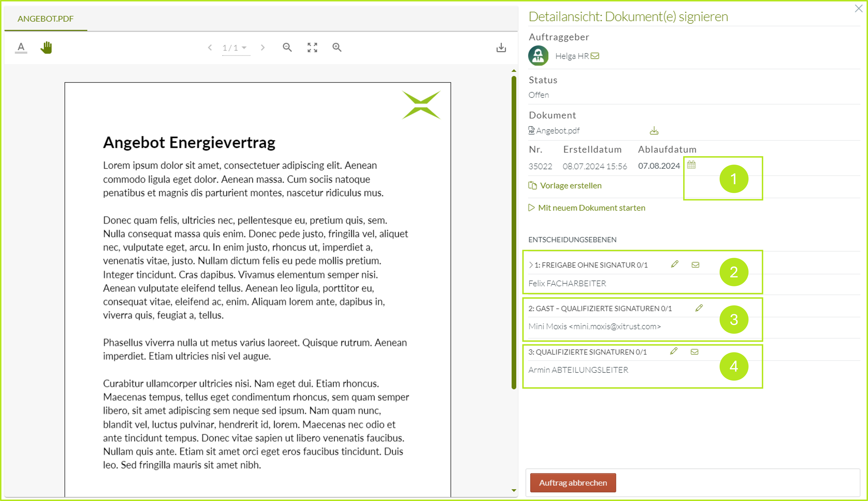The height and width of the screenshot is (501, 868).
Task: Open the calendar to change the Ablaufdatum
Action: point(692,165)
